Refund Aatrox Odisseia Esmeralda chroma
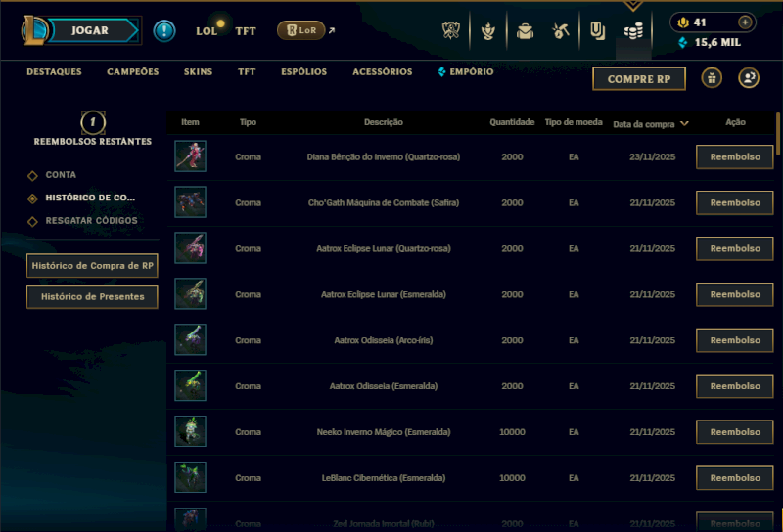The width and height of the screenshot is (783, 532). [735, 386]
